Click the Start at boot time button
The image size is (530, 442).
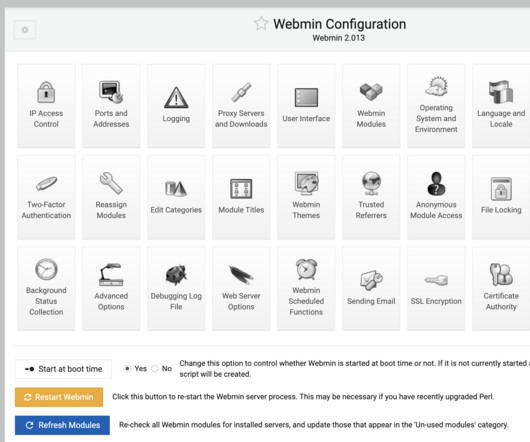63,369
